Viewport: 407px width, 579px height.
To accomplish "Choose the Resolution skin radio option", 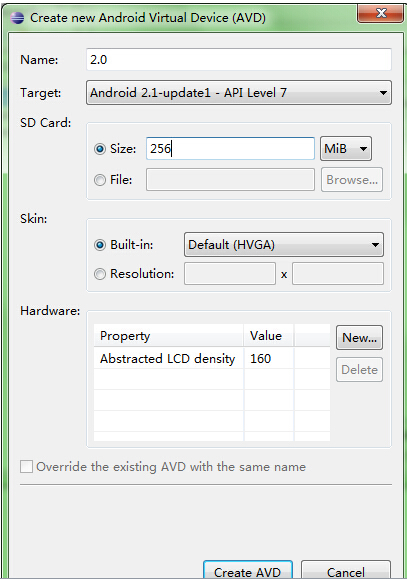I will coord(100,274).
